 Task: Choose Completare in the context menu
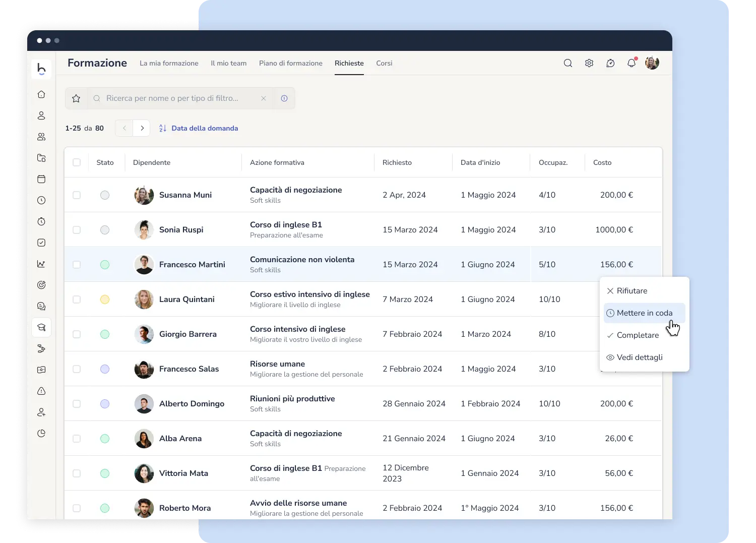[x=644, y=335]
